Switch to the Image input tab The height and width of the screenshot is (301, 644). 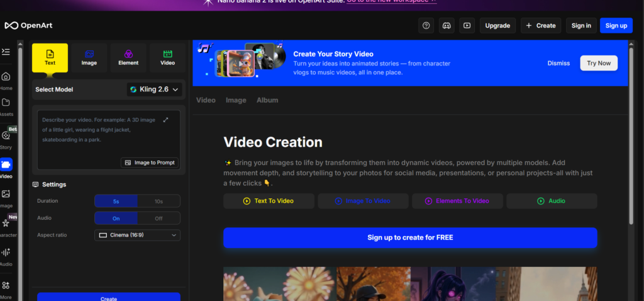point(89,58)
